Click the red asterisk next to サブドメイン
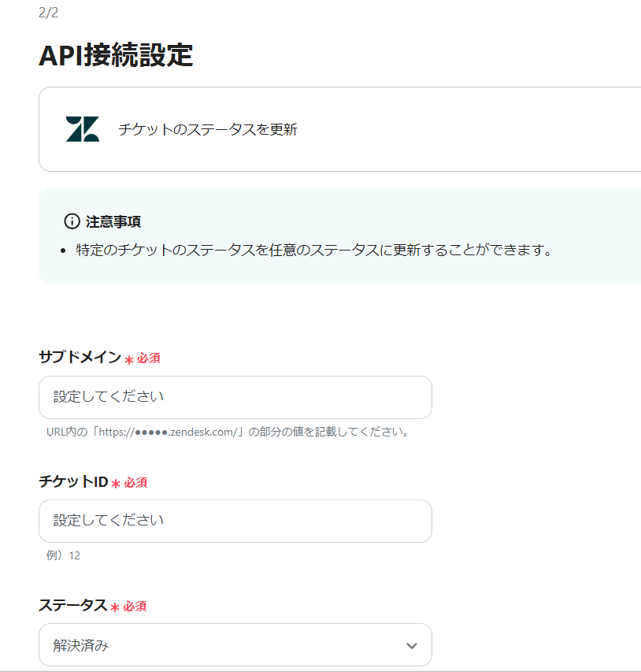The width and height of the screenshot is (641, 672). 129,359
